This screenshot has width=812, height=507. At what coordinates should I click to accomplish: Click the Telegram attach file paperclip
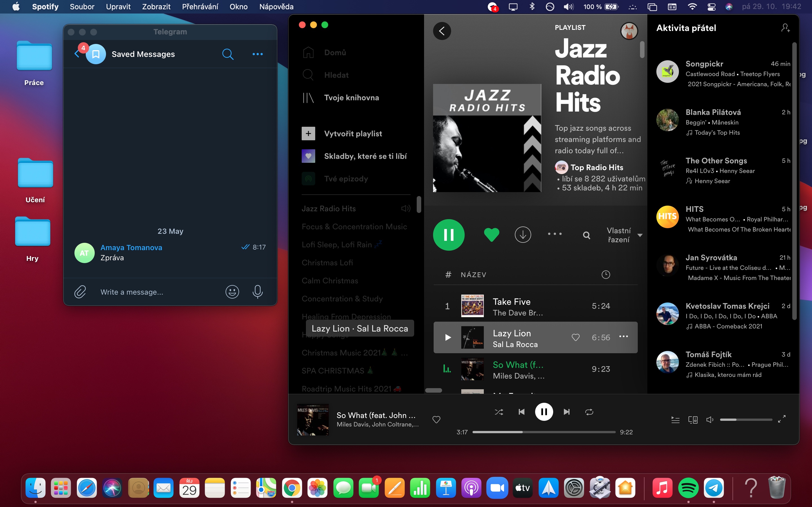[80, 292]
